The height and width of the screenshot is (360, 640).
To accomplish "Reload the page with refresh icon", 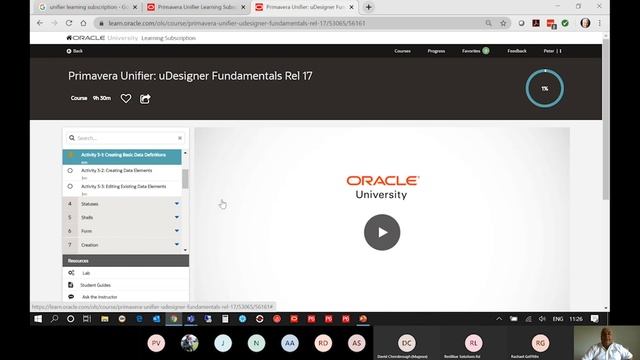I will click(x=69, y=23).
